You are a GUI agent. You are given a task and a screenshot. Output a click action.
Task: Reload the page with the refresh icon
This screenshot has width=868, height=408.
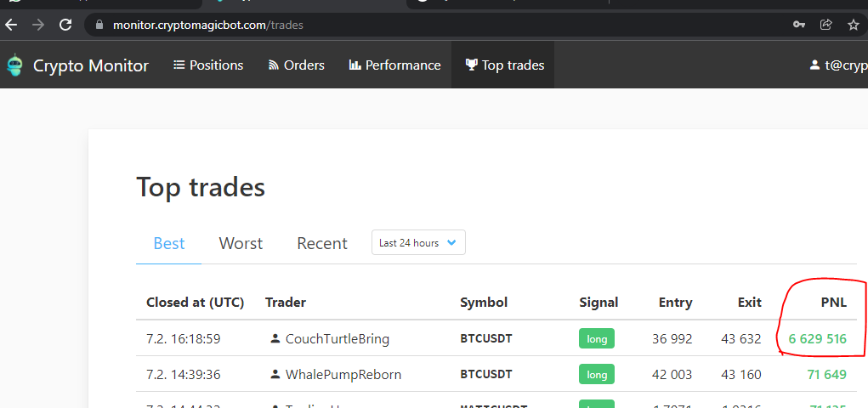pyautogui.click(x=65, y=25)
